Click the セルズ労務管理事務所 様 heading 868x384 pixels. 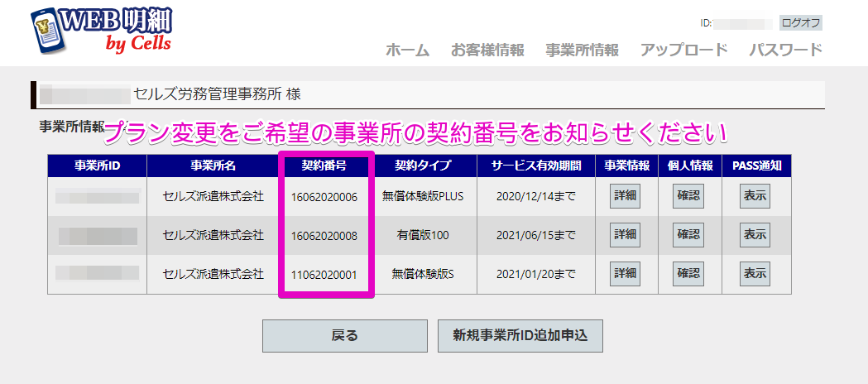point(217,94)
